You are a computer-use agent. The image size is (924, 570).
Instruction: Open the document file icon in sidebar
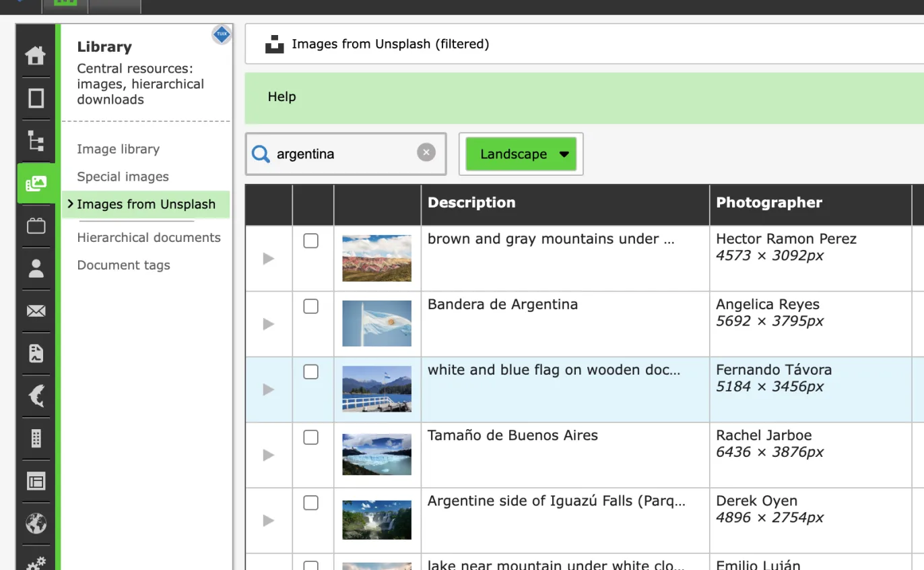pyautogui.click(x=36, y=353)
